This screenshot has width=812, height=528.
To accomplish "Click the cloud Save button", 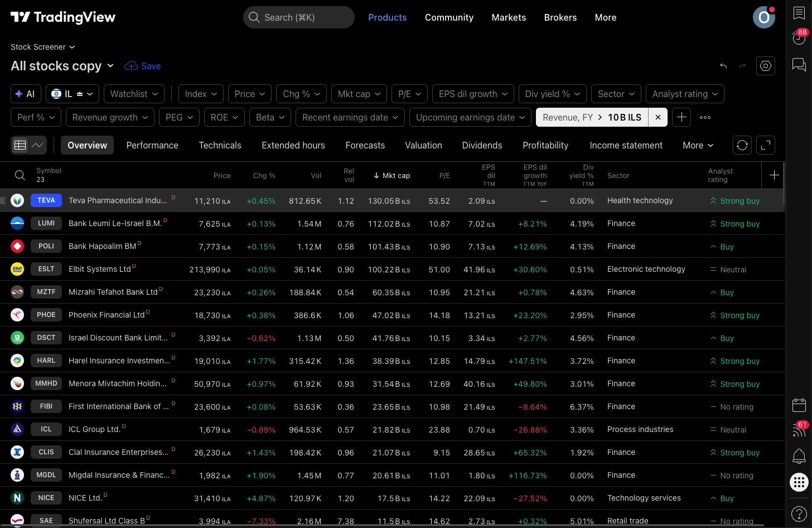I will pyautogui.click(x=143, y=66).
